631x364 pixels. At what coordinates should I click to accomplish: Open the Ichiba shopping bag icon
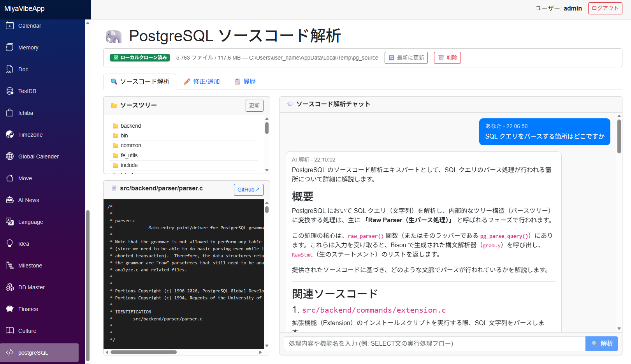(10, 113)
